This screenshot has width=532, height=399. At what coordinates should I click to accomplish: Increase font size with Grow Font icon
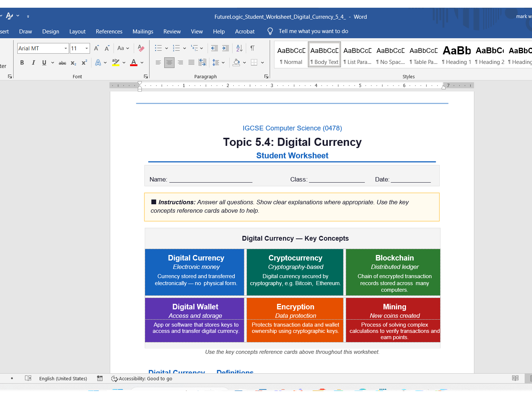(96, 48)
